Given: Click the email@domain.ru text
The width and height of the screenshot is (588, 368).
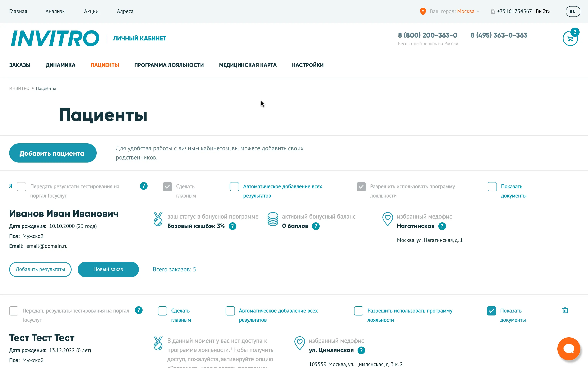Looking at the screenshot, I should click(47, 246).
